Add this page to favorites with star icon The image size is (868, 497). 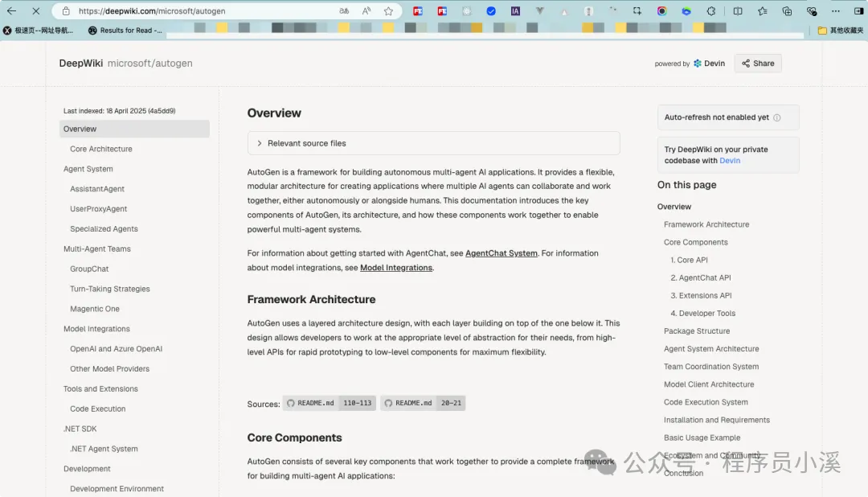click(x=389, y=11)
